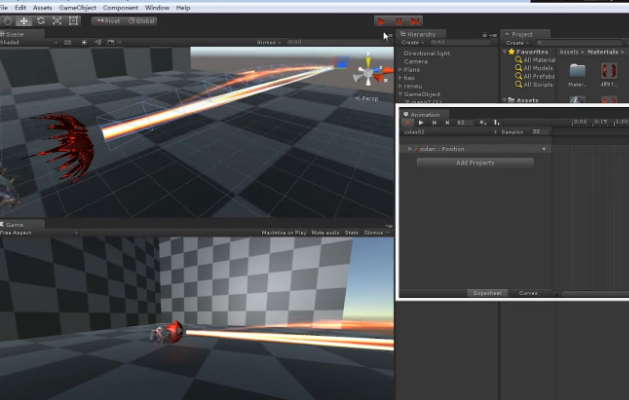
Task: Toggle Stats overlay in Game view
Action: tap(351, 233)
